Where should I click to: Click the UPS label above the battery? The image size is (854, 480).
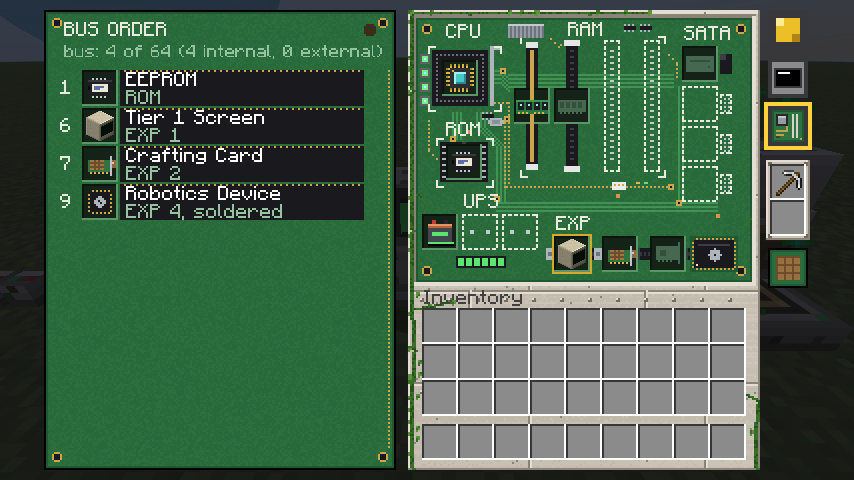(x=481, y=201)
